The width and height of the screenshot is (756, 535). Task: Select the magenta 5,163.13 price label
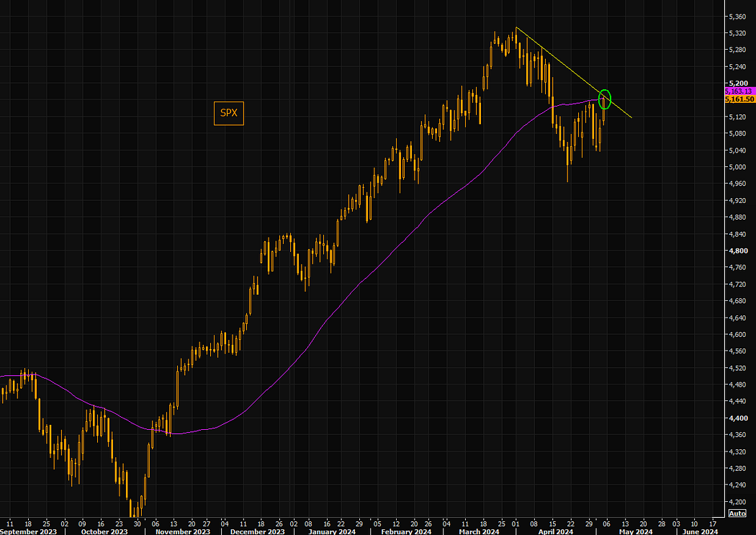click(737, 91)
